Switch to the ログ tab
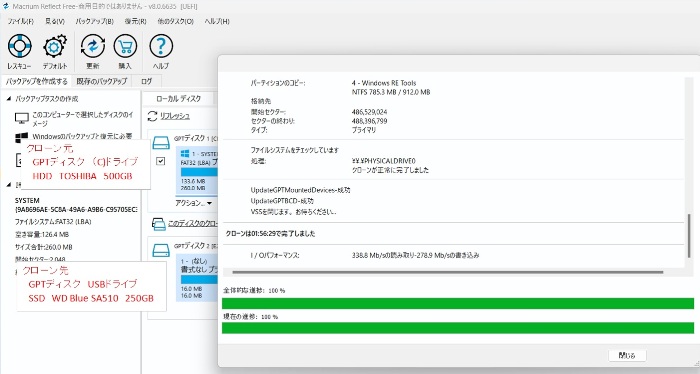This screenshot has height=374, width=700. 146,81
